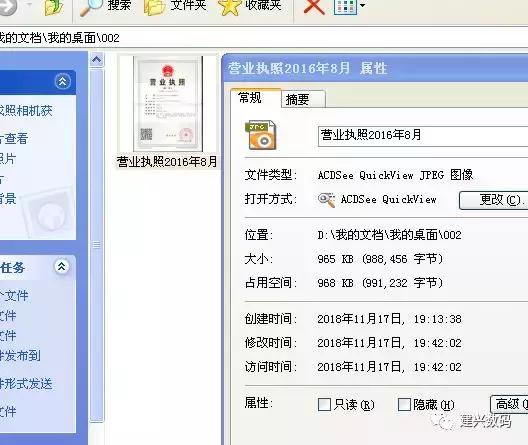
Task: Click the sidebar link ending 照相机获
Action: [26, 110]
